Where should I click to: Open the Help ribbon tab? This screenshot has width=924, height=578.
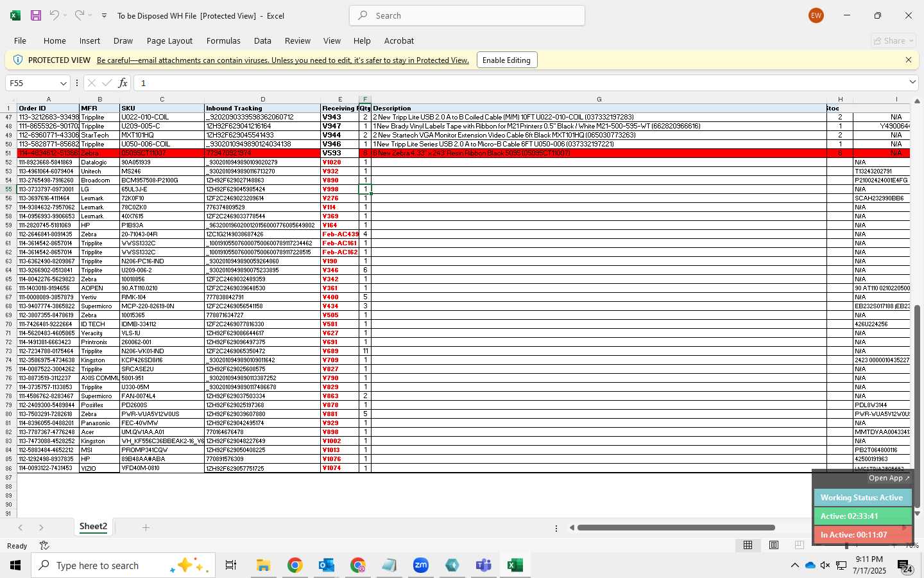coord(362,40)
